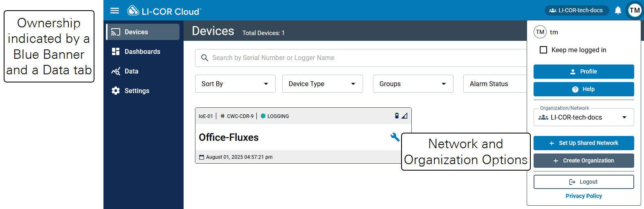Open the Data sidebar item
This screenshot has height=209, width=644.
click(x=131, y=71)
